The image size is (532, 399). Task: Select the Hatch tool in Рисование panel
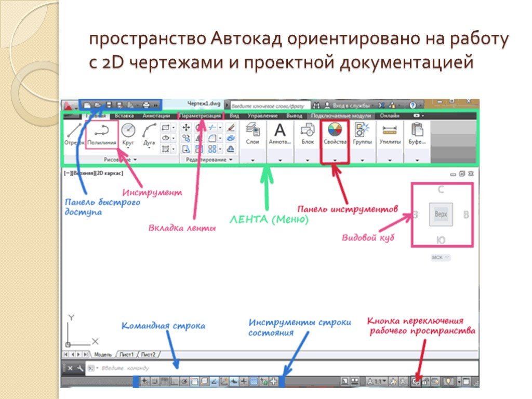166,149
